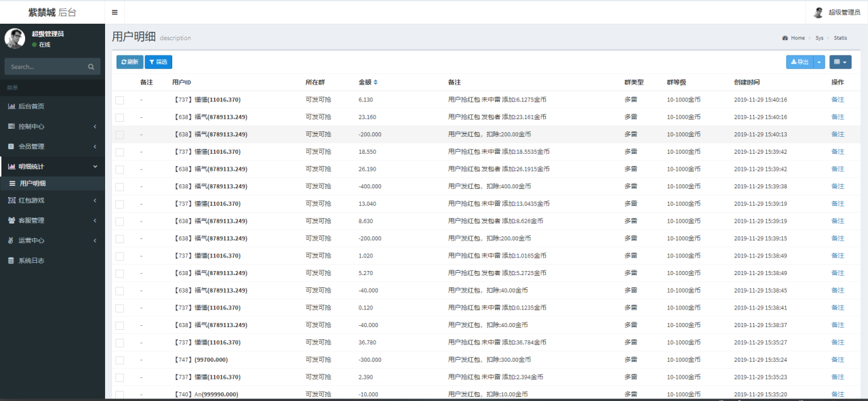868x401 pixels.
Task: Open the 筛选 filter tool
Action: [x=157, y=62]
